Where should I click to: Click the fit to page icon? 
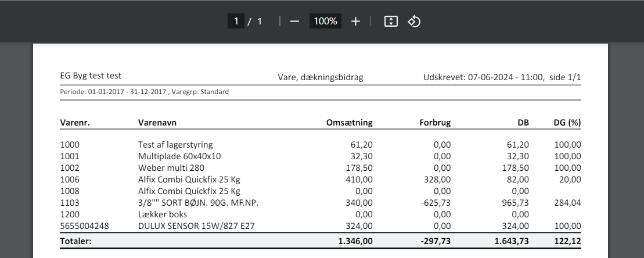pos(391,21)
